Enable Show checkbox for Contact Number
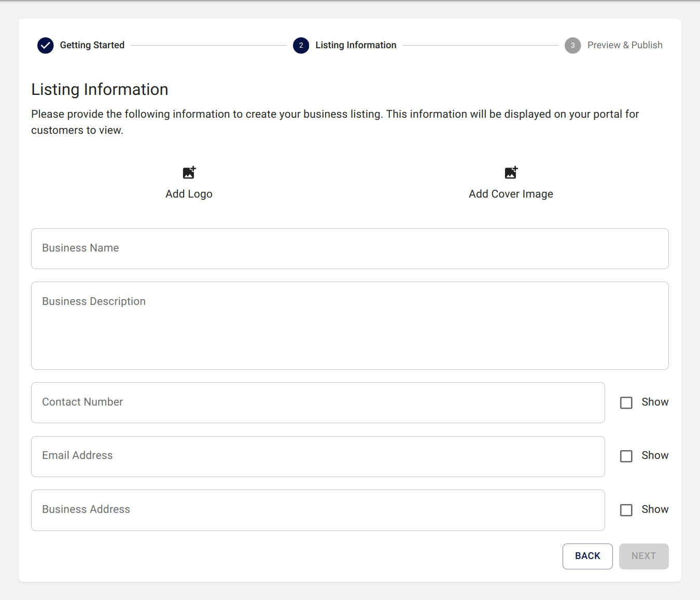The width and height of the screenshot is (700, 600). (626, 403)
